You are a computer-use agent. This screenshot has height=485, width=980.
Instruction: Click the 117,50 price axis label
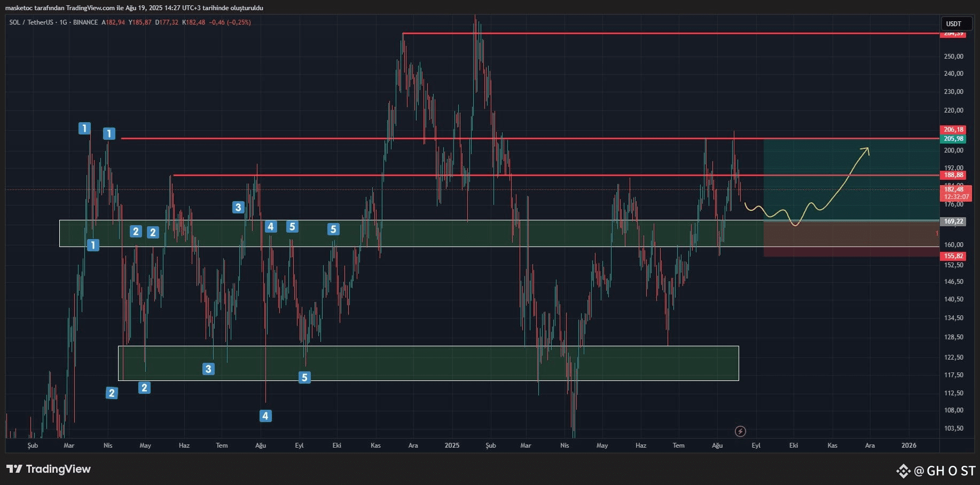click(x=954, y=375)
